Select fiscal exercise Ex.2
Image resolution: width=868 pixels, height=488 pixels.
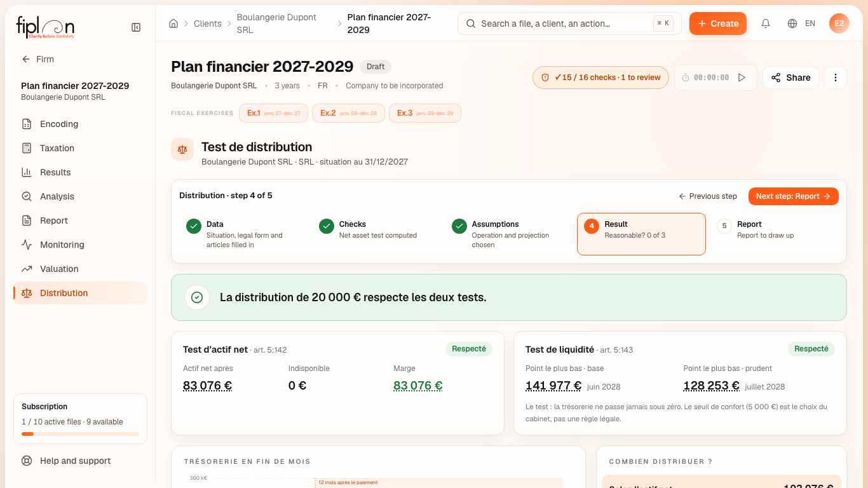348,113
